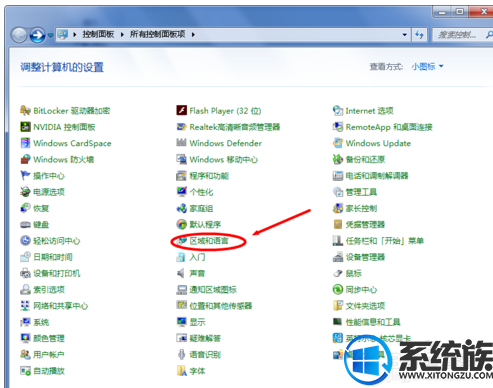
Task: Open 网络和共享中心 icon
Action: pyautogui.click(x=25, y=306)
